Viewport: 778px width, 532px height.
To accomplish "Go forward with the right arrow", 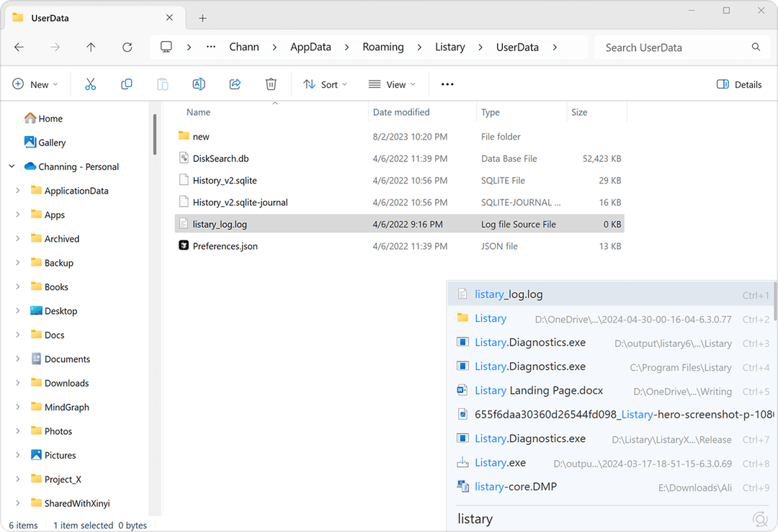I will click(55, 47).
